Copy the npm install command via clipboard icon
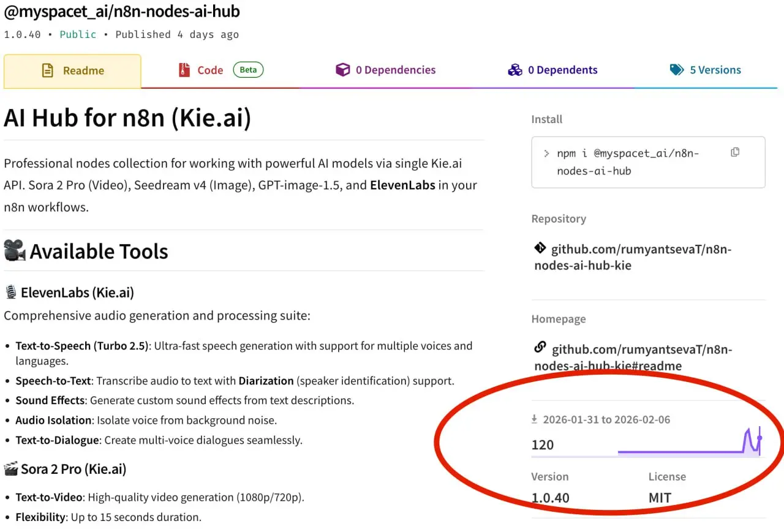 coord(734,151)
